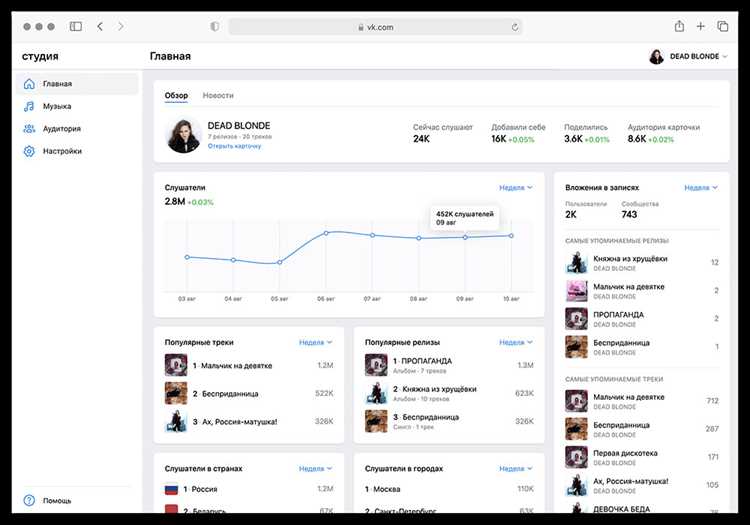Switch to the Новости tab
The width and height of the screenshot is (750, 525).
tap(218, 95)
